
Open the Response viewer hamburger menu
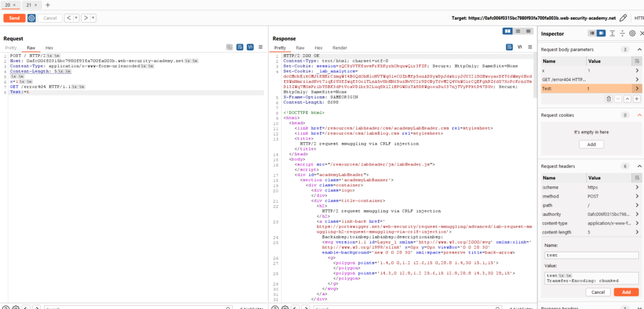coord(530,47)
